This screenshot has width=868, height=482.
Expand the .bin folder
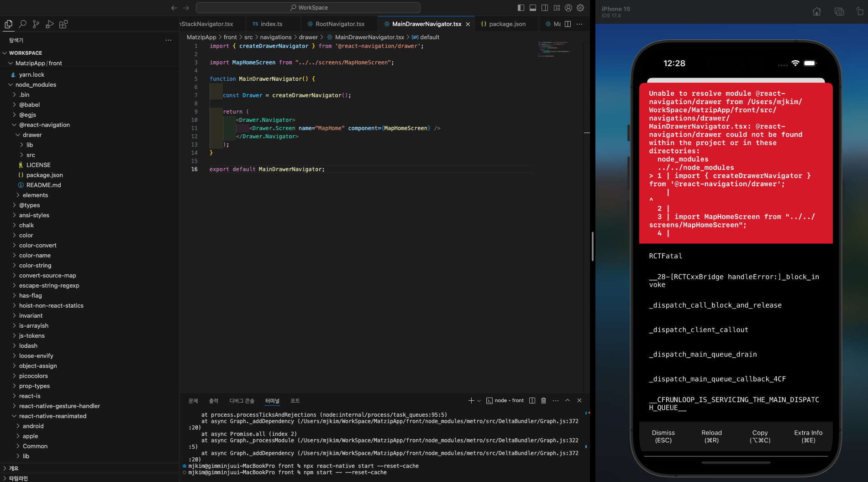(x=89, y=95)
